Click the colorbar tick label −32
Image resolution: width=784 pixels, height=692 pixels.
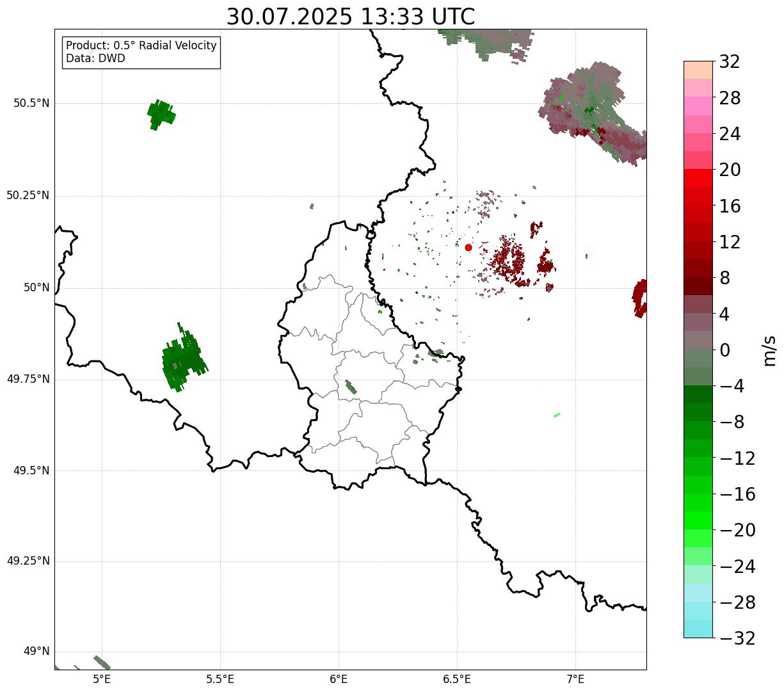(x=737, y=638)
